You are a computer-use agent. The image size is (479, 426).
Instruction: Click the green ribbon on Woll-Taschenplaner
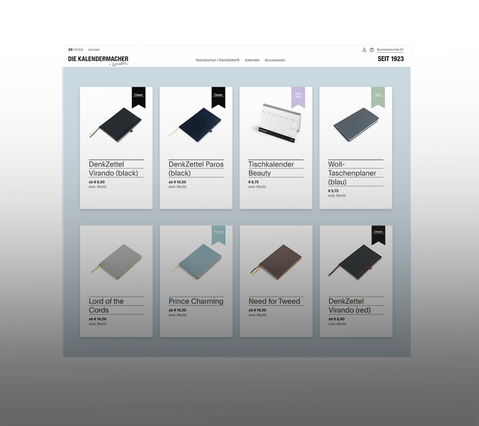point(378,97)
